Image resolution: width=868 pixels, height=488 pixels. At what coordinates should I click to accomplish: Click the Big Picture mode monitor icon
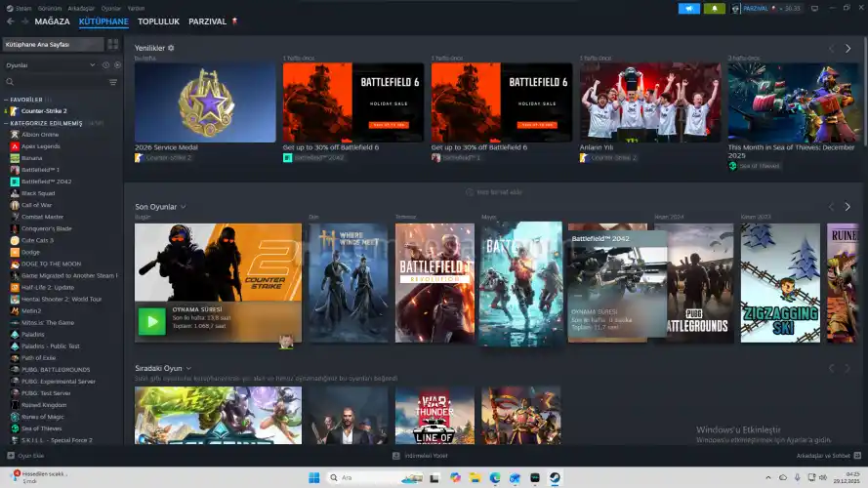coord(814,8)
